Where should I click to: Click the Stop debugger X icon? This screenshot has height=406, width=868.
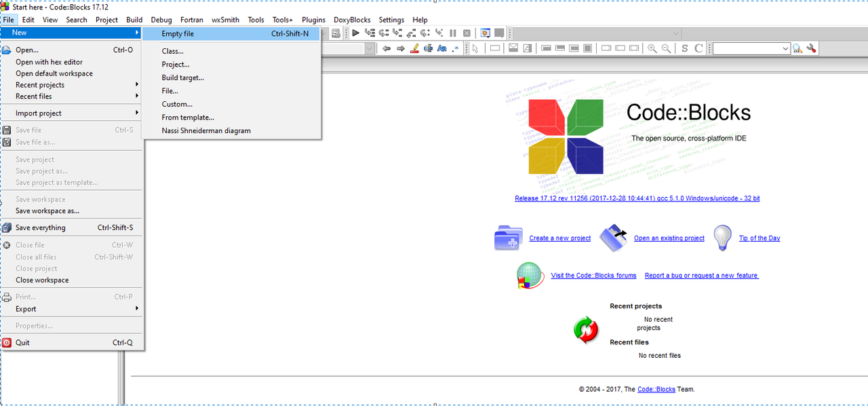[467, 33]
